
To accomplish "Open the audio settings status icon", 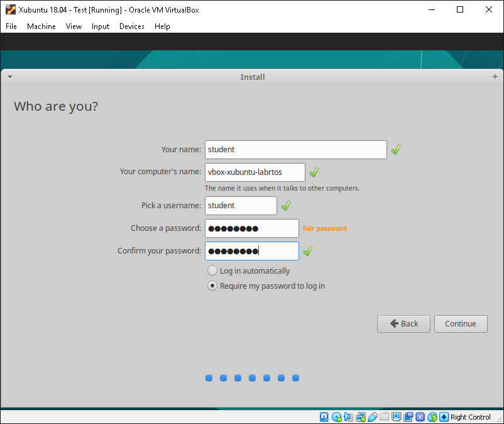I will coord(348,417).
